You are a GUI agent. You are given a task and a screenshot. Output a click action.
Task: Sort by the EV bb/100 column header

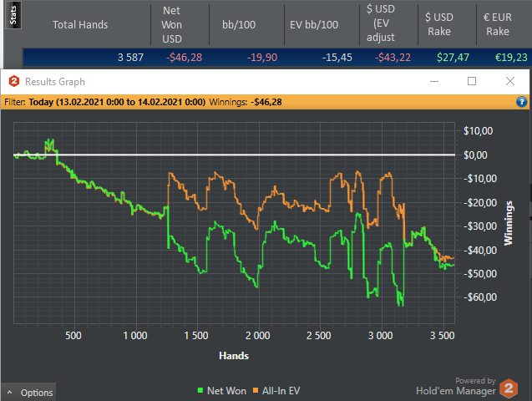click(x=314, y=24)
